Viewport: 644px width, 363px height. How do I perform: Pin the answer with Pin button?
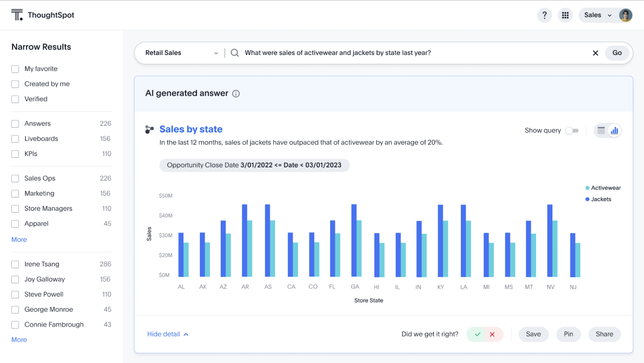point(568,334)
